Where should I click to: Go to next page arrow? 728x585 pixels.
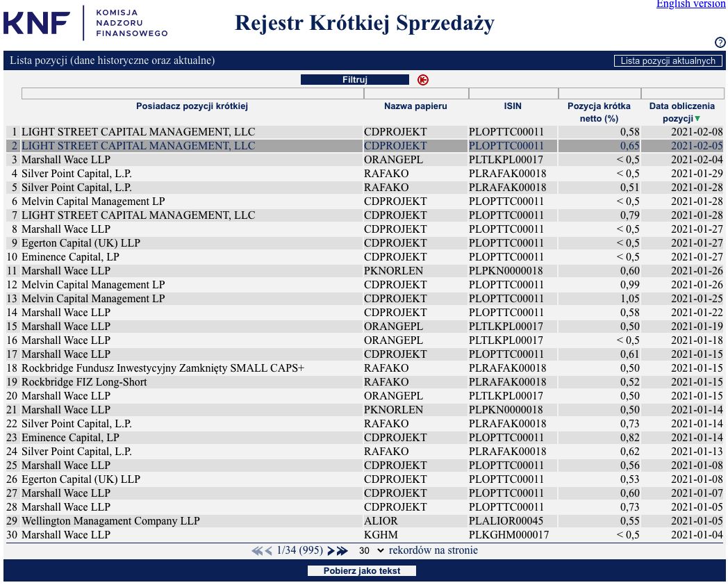click(x=331, y=551)
